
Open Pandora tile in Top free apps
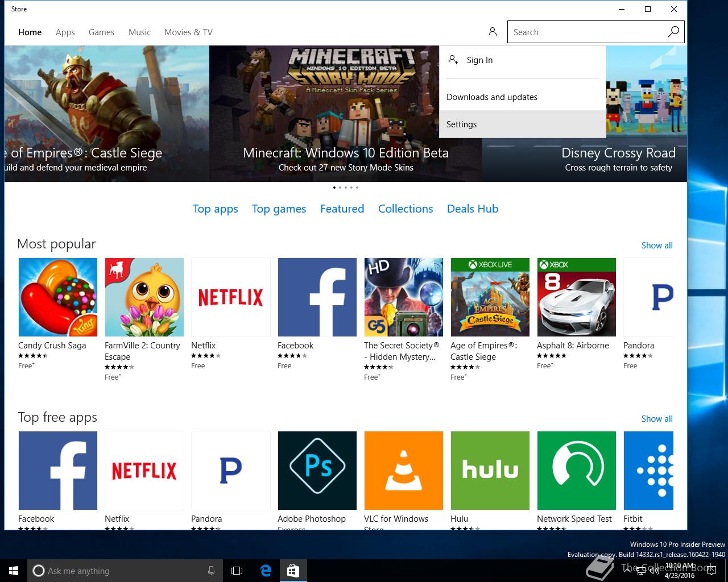click(x=231, y=471)
